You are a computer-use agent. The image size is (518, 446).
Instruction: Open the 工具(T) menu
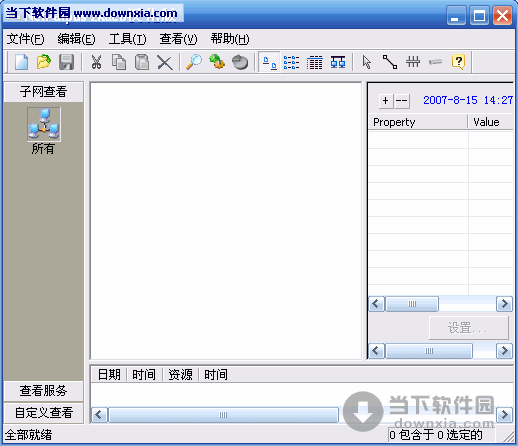point(127,39)
